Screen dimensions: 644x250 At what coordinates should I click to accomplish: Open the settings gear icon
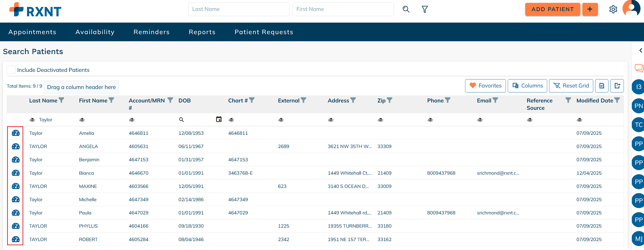click(x=613, y=9)
